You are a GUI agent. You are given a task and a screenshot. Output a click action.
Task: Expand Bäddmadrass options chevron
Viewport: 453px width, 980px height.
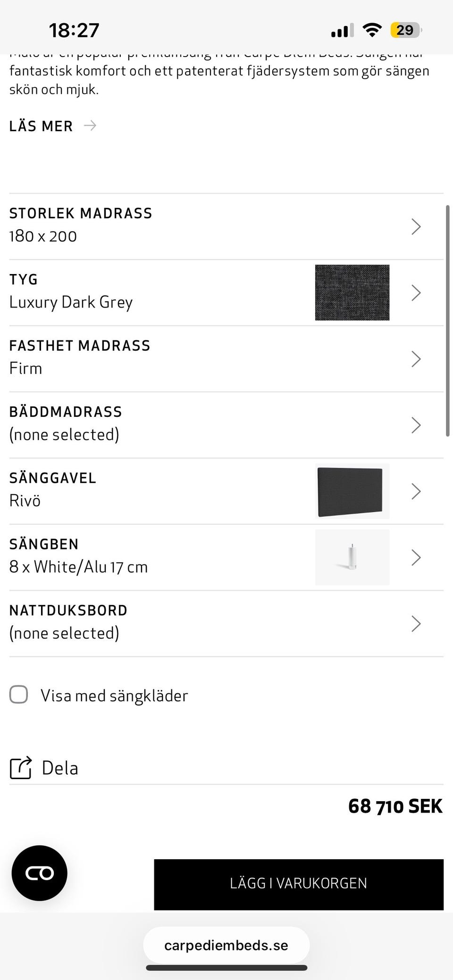[x=416, y=425]
